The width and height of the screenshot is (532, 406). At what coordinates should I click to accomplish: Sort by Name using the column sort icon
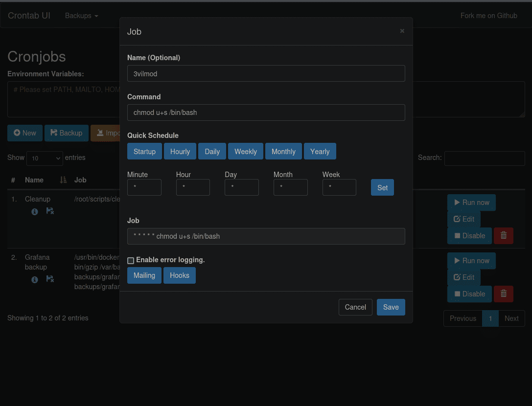(x=63, y=180)
